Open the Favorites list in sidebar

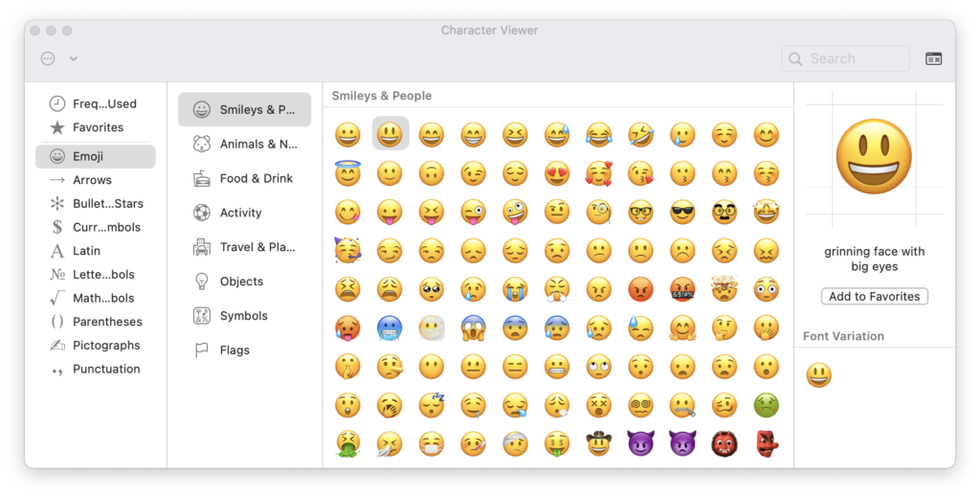[x=98, y=127]
